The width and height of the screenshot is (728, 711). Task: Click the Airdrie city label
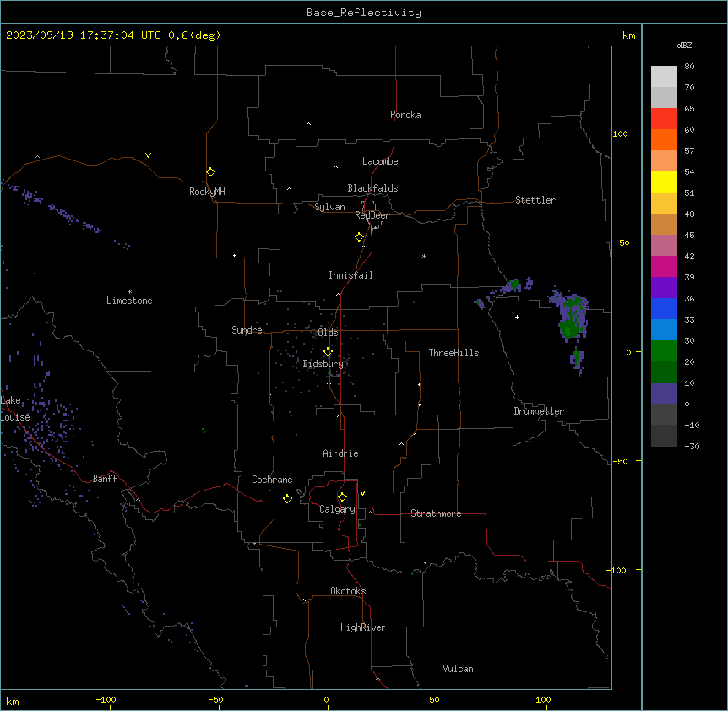(x=340, y=453)
